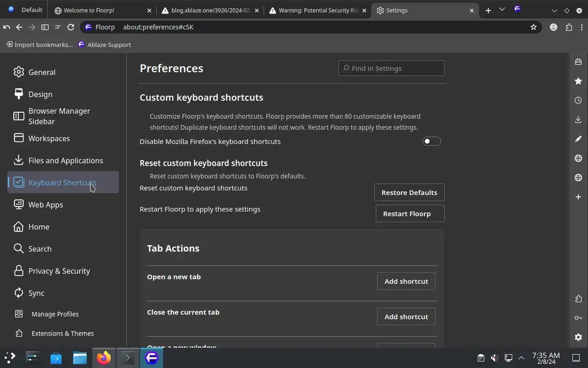Open the sidebar downloads panel icon
This screenshot has width=588, height=368.
tap(578, 120)
